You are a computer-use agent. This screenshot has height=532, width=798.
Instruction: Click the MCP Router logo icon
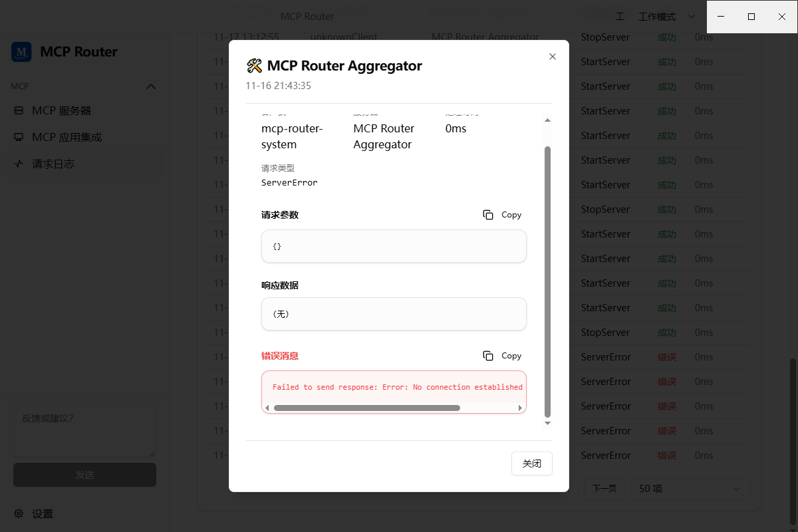[22, 52]
